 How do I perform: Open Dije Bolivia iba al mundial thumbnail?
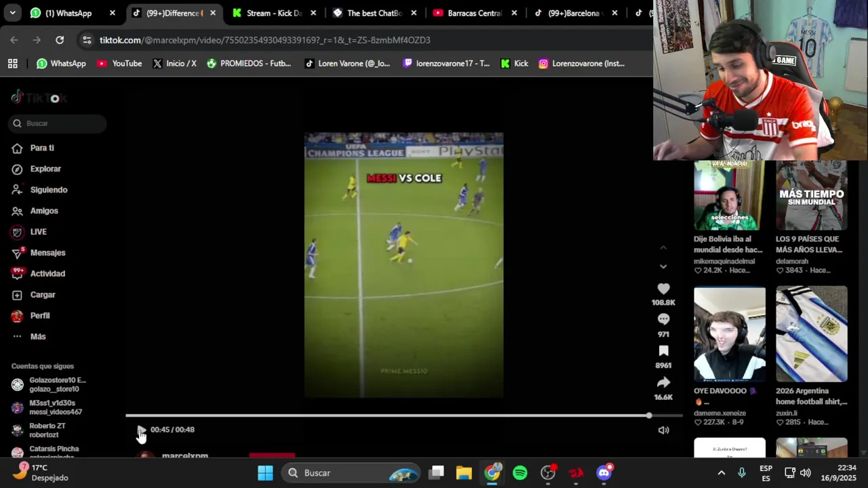pyautogui.click(x=729, y=196)
